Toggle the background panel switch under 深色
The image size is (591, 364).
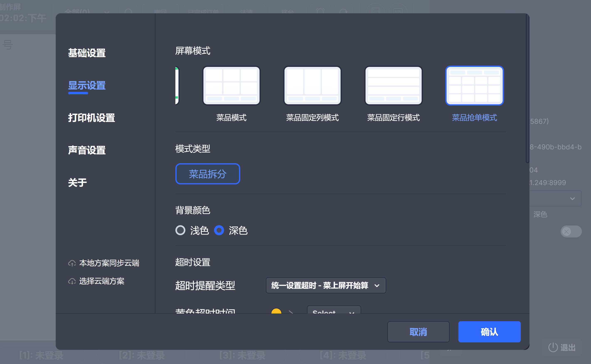pyautogui.click(x=571, y=231)
